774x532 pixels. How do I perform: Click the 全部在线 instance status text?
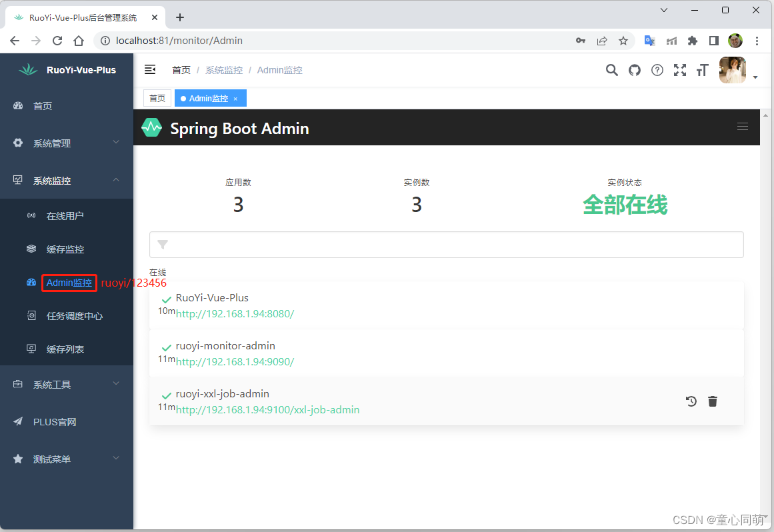[x=625, y=205]
